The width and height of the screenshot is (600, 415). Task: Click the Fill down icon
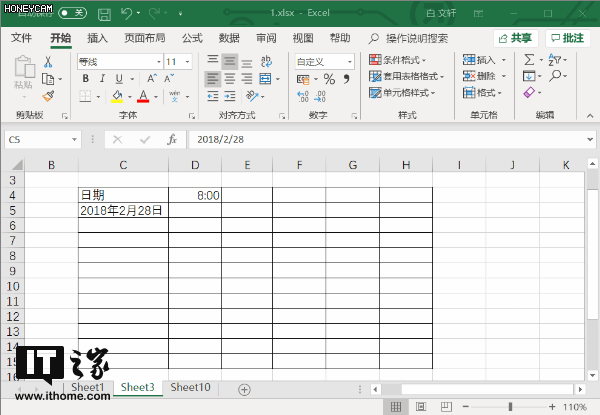coord(529,76)
